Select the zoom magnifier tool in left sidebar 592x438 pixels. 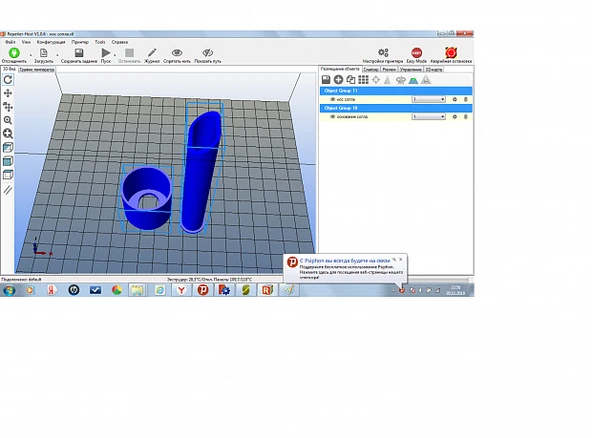tap(8, 120)
